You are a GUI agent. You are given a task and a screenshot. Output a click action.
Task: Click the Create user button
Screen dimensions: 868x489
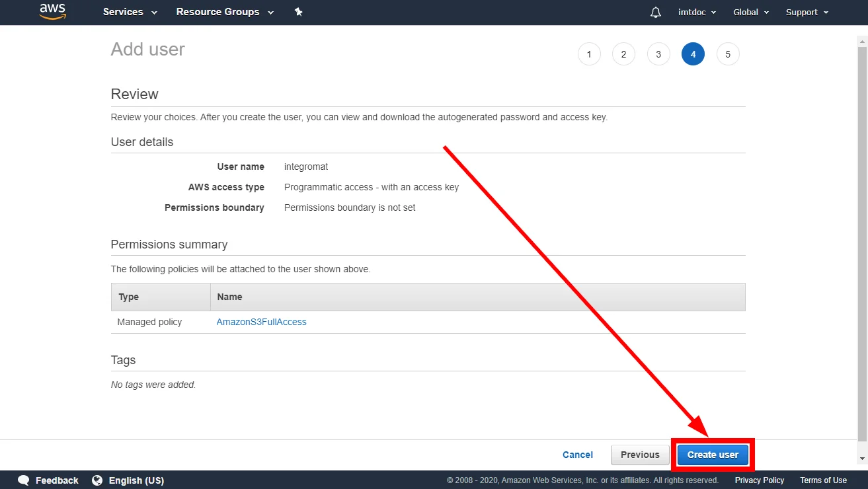tap(713, 455)
